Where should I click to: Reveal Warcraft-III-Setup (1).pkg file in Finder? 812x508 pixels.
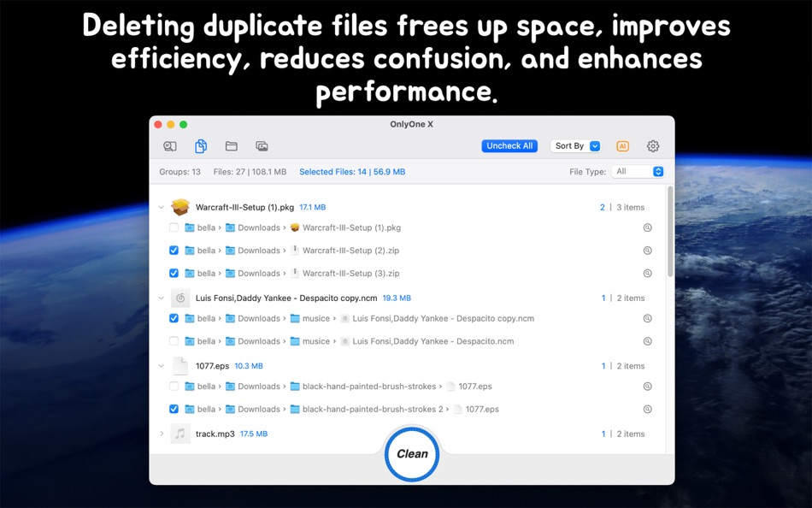pyautogui.click(x=647, y=227)
